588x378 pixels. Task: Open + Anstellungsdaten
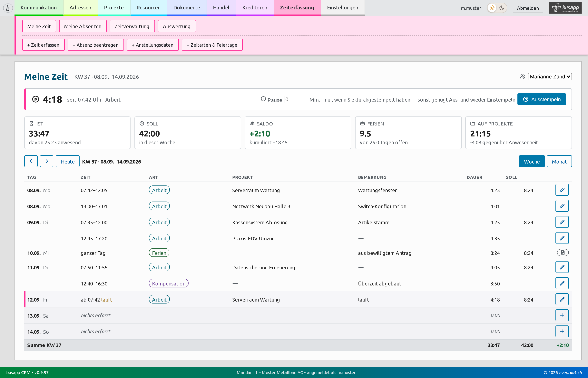coord(152,45)
